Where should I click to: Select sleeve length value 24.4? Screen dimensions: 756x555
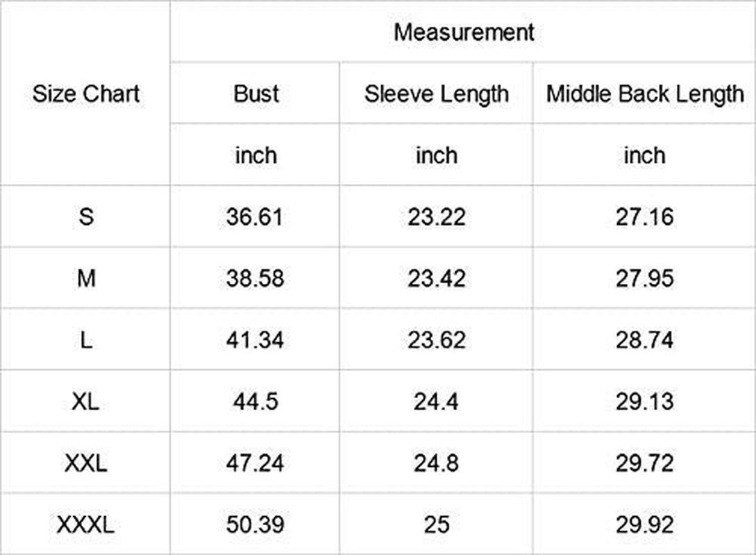tap(436, 402)
